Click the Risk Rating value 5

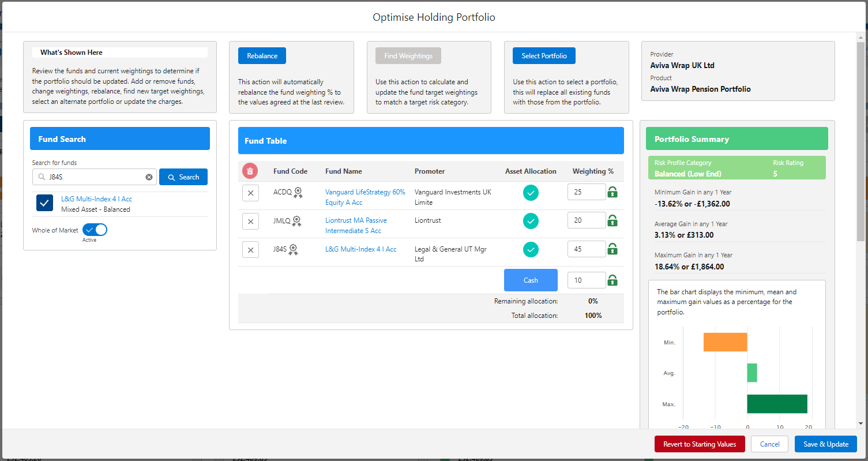(775, 174)
